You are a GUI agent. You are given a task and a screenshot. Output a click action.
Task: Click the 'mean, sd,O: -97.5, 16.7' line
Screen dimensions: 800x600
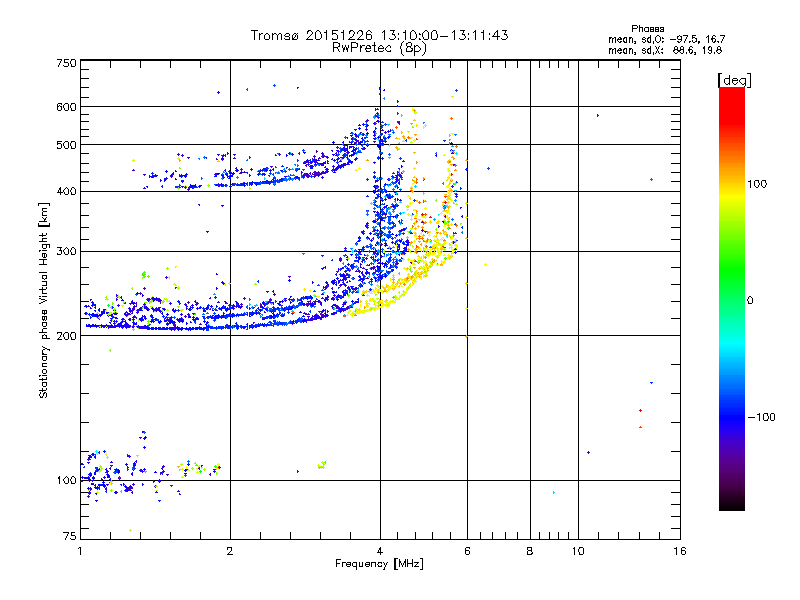click(666, 39)
